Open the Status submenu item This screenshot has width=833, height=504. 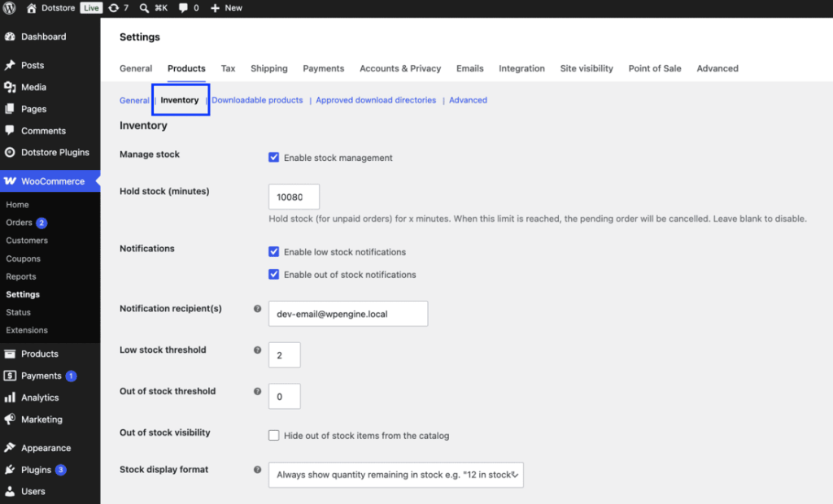(18, 312)
